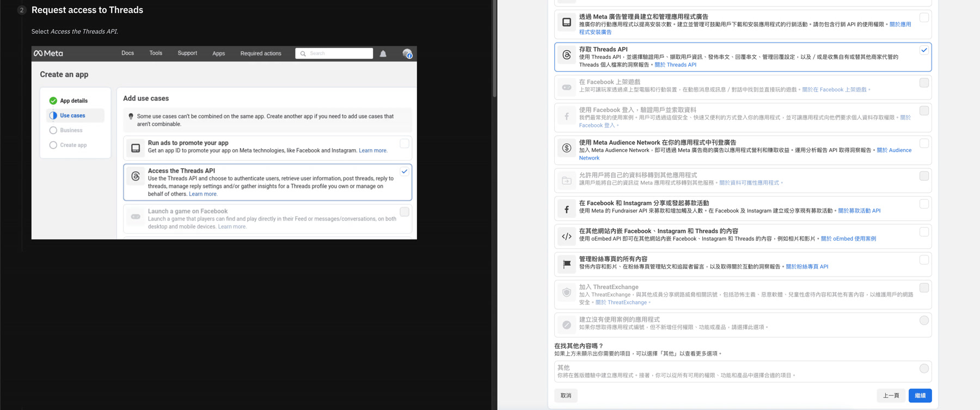Click the flag icon for 管理粉絲專頁
The image size is (980, 410).
click(x=567, y=264)
